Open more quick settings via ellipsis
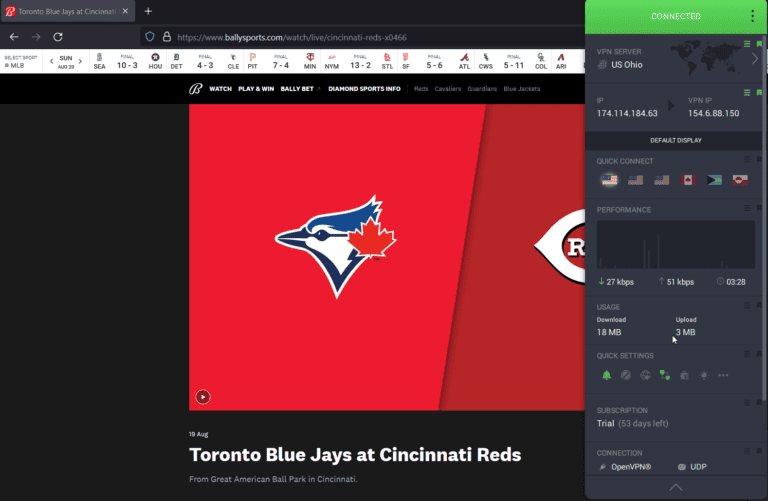Screen dimensions: 768x501 tap(723, 376)
